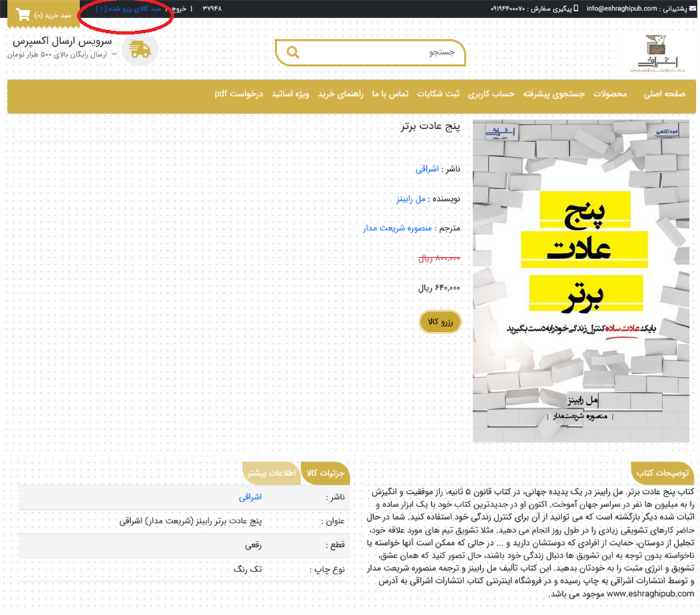Screen dimensions: 700x615
Task: Open the محصولات menu
Action: pos(610,94)
